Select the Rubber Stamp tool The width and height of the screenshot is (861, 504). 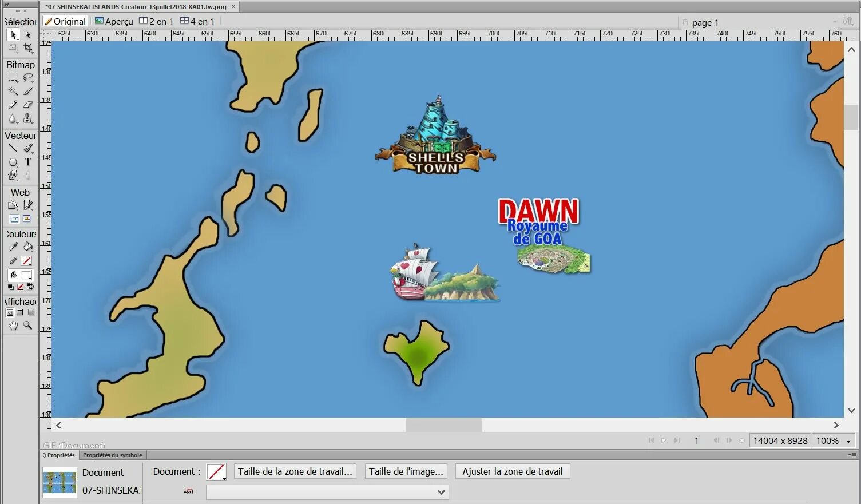[27, 118]
